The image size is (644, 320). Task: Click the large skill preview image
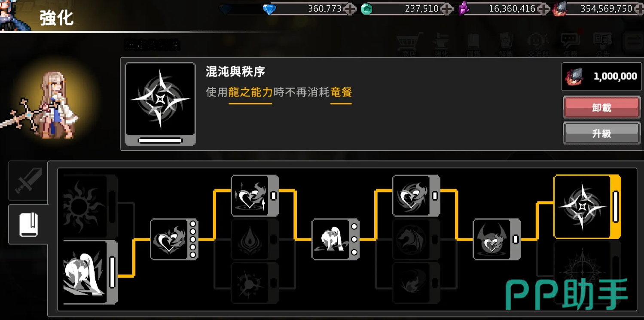160,104
